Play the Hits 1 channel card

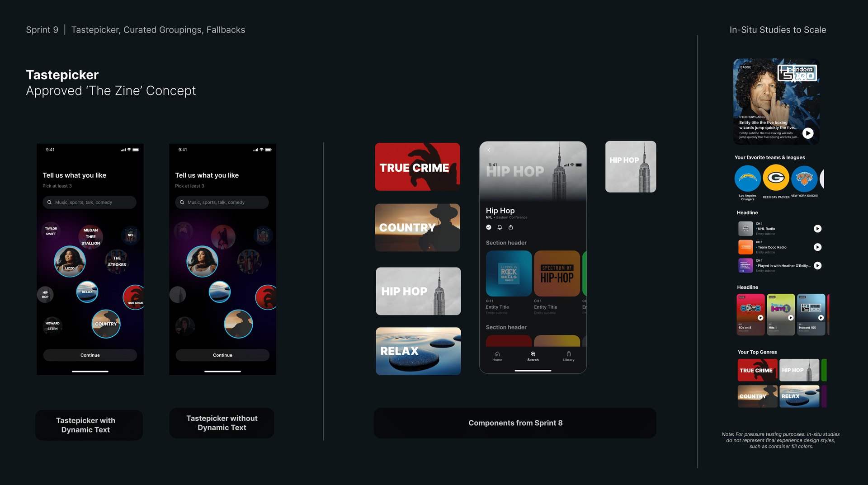[x=791, y=318]
